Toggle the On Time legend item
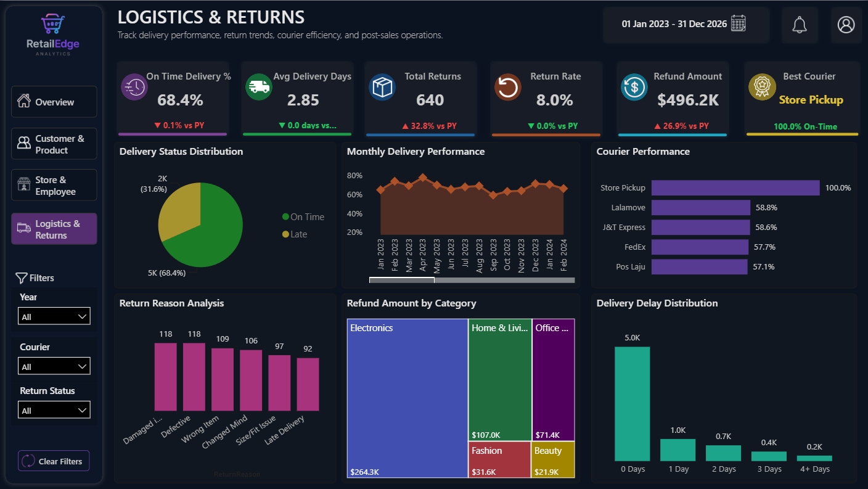 [303, 217]
